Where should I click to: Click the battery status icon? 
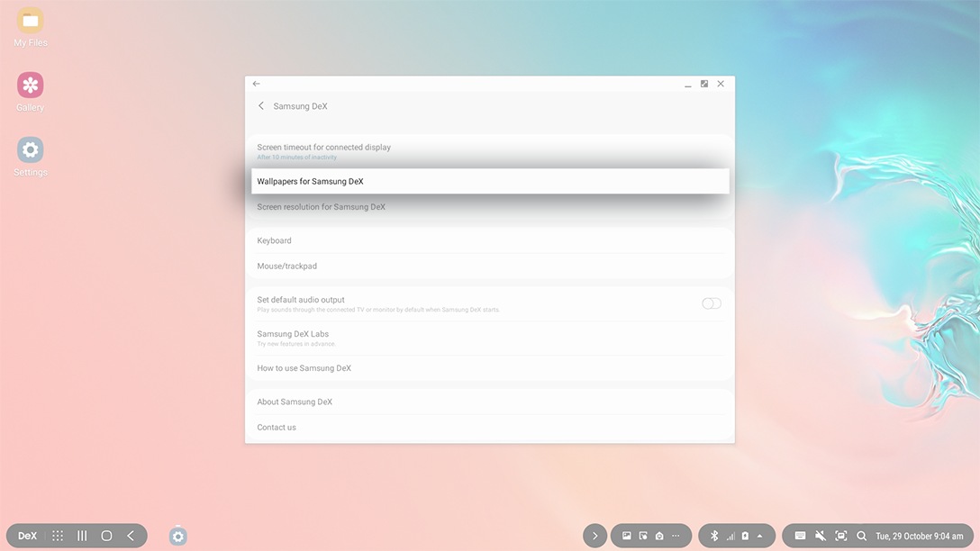[x=745, y=536]
